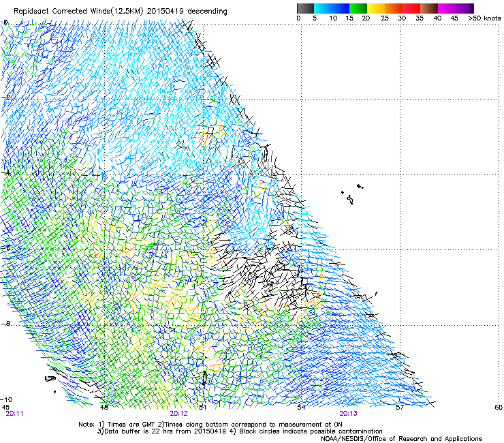Click the '20:12' time label
The height and width of the screenshot is (443, 504).
coord(178,414)
